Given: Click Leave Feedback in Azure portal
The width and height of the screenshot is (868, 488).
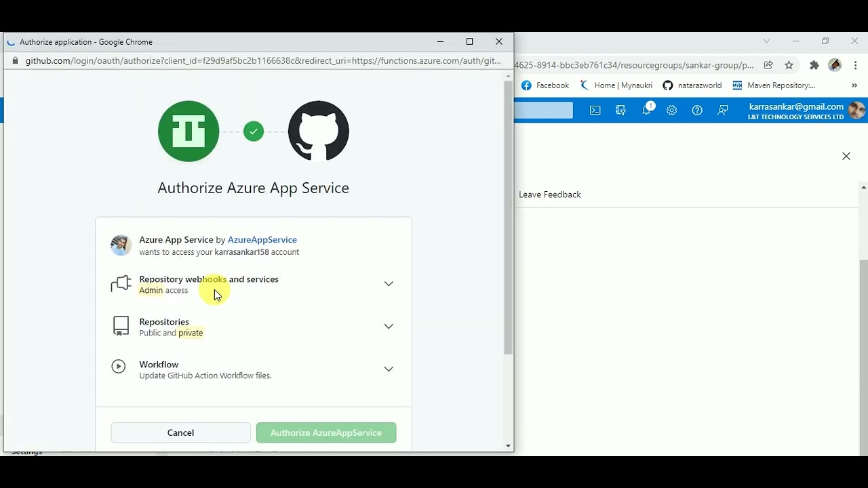Looking at the screenshot, I should click(x=550, y=195).
